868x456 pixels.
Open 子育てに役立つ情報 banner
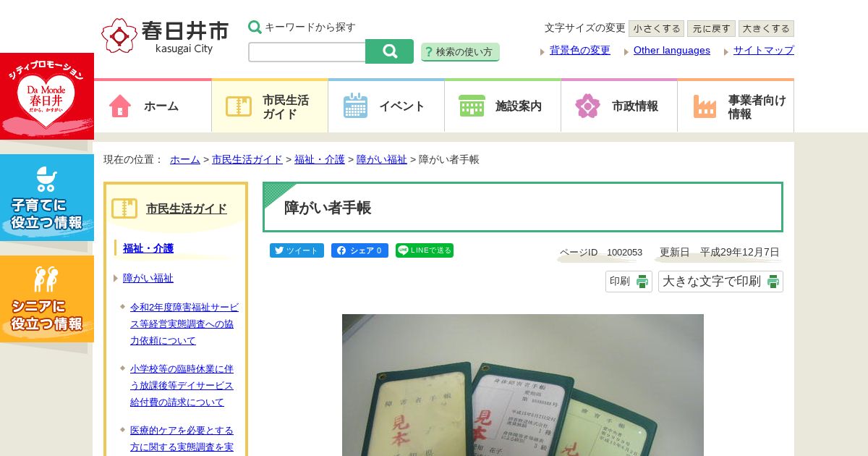(x=47, y=198)
